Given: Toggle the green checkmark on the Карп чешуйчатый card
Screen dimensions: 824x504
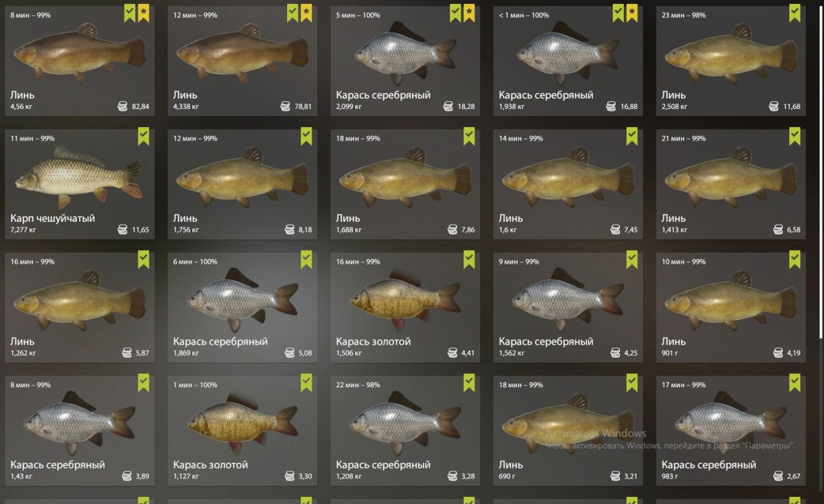Looking at the screenshot, I should (144, 136).
